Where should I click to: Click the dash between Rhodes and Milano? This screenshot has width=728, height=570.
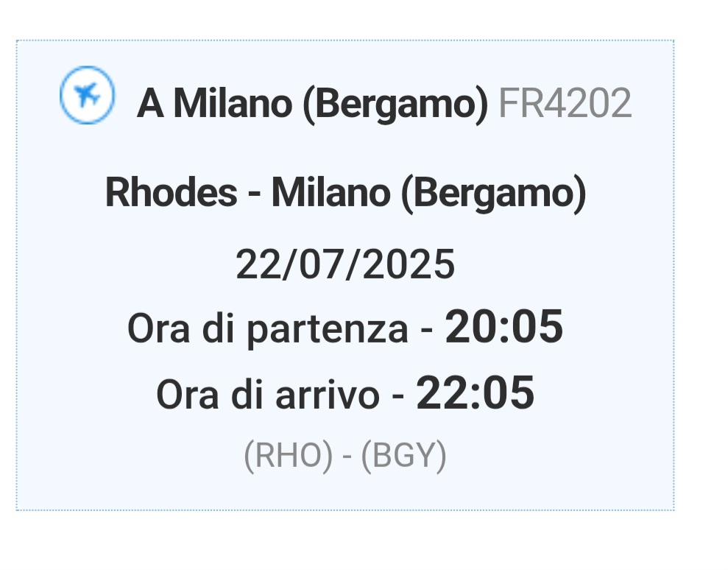[x=255, y=194]
